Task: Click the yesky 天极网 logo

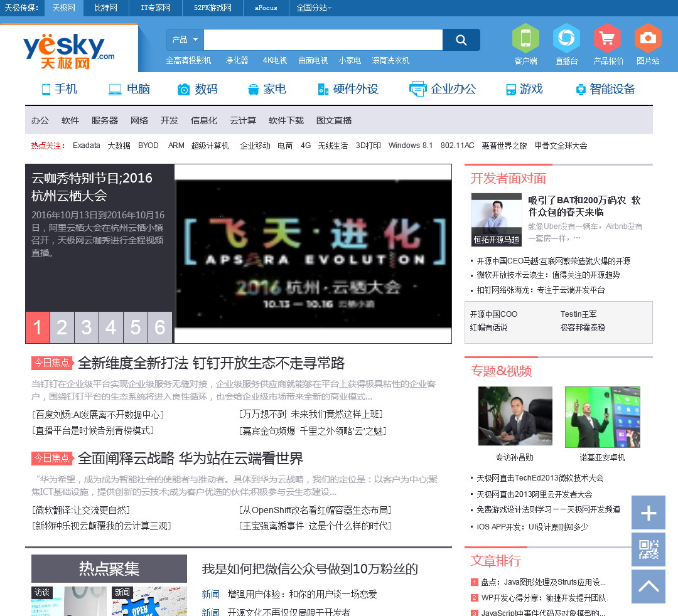Action: click(69, 51)
